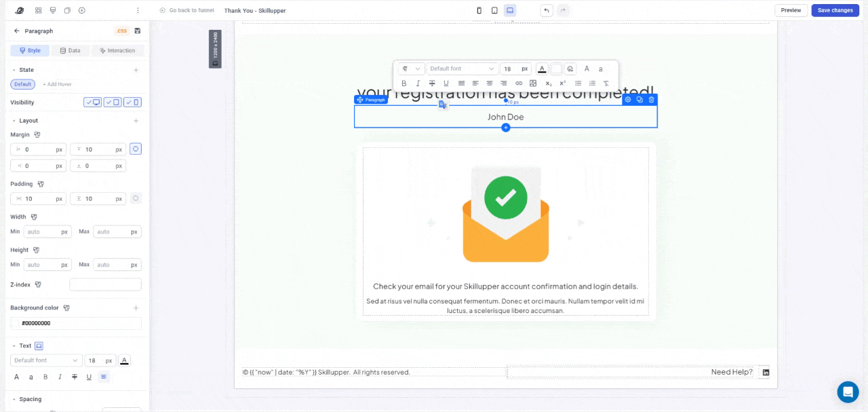The height and width of the screenshot is (412, 868).
Task: Click the undo arrow in top bar
Action: tap(547, 10)
